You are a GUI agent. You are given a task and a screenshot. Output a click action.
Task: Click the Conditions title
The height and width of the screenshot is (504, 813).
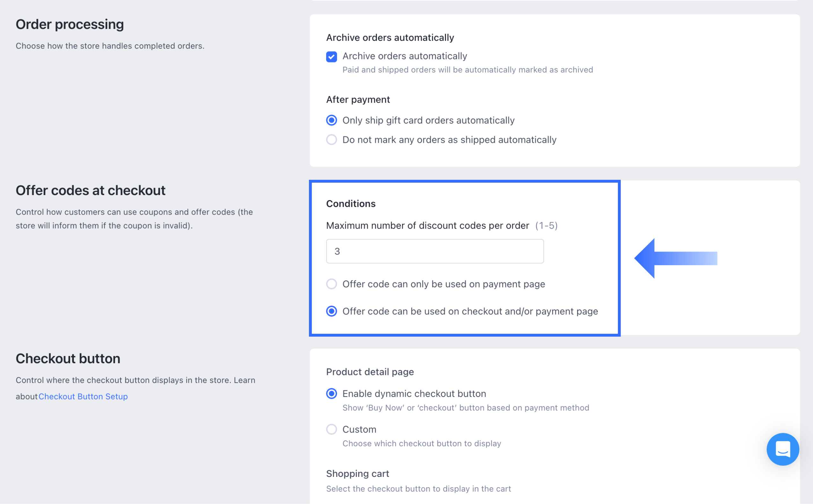click(351, 204)
